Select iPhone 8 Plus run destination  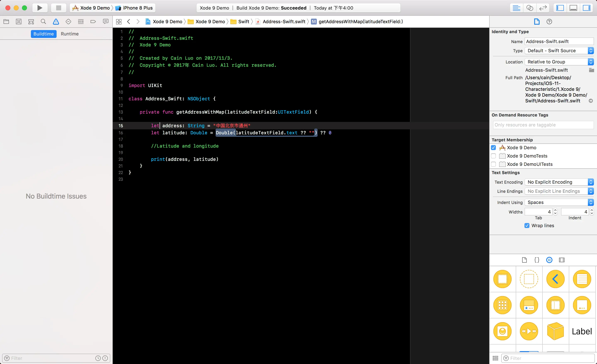(137, 8)
